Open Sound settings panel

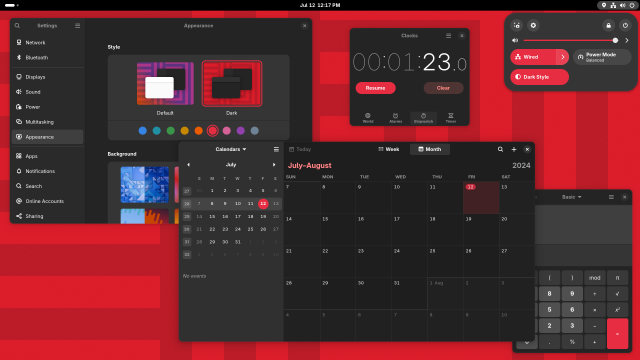[x=47, y=92]
